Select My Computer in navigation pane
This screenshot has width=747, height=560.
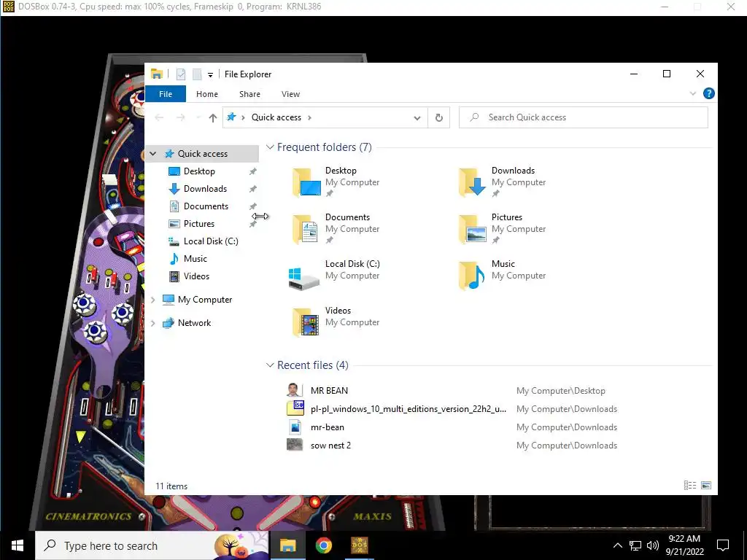pos(205,300)
